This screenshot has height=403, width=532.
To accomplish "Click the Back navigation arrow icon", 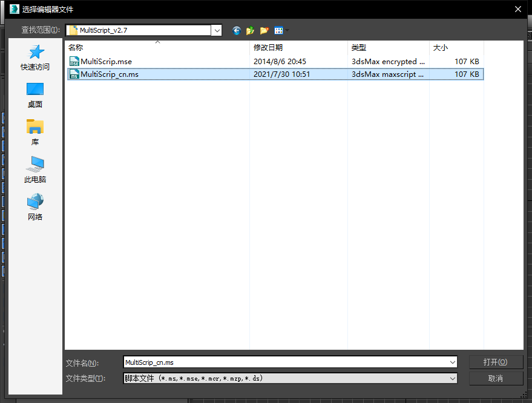I will tap(236, 30).
